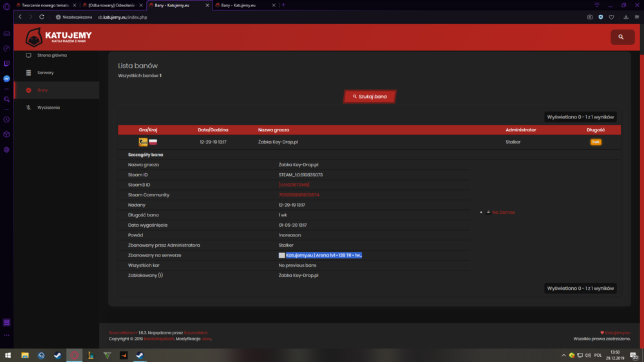Click the address bar URL

point(122,17)
